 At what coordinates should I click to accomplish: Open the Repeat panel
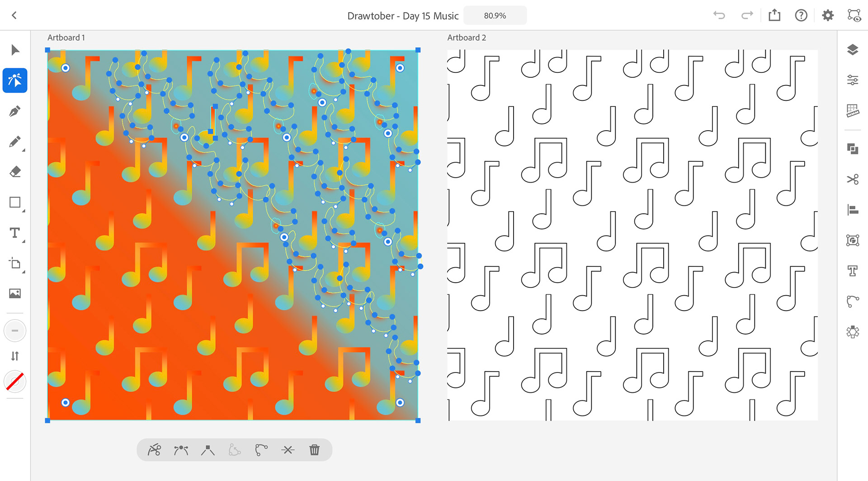pos(853,332)
